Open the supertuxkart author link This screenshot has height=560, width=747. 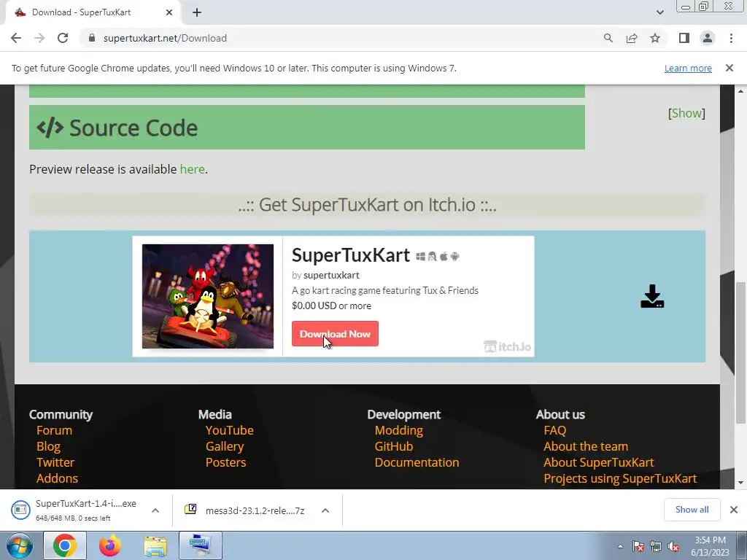(x=331, y=275)
